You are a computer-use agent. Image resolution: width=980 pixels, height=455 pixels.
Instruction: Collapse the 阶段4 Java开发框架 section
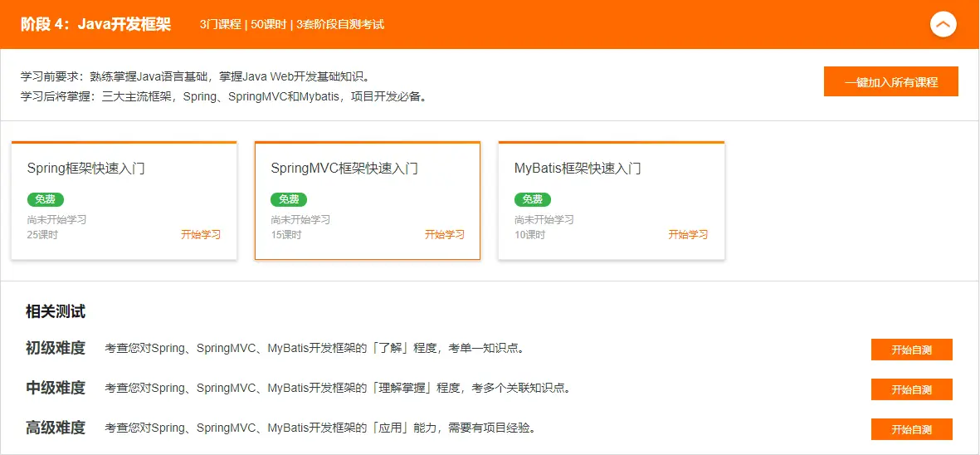(x=943, y=24)
